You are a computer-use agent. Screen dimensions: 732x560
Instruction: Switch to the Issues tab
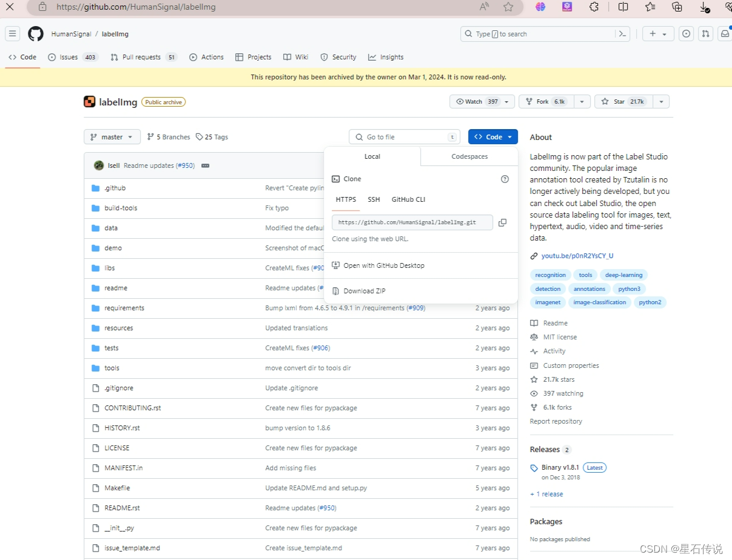pyautogui.click(x=73, y=57)
